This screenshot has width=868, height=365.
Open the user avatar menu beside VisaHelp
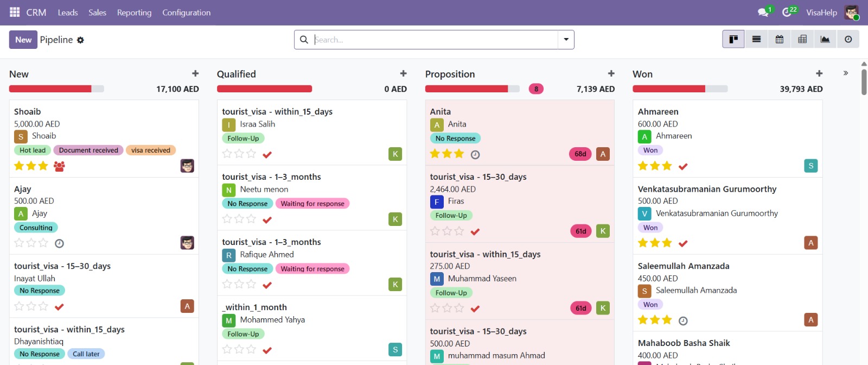[851, 12]
